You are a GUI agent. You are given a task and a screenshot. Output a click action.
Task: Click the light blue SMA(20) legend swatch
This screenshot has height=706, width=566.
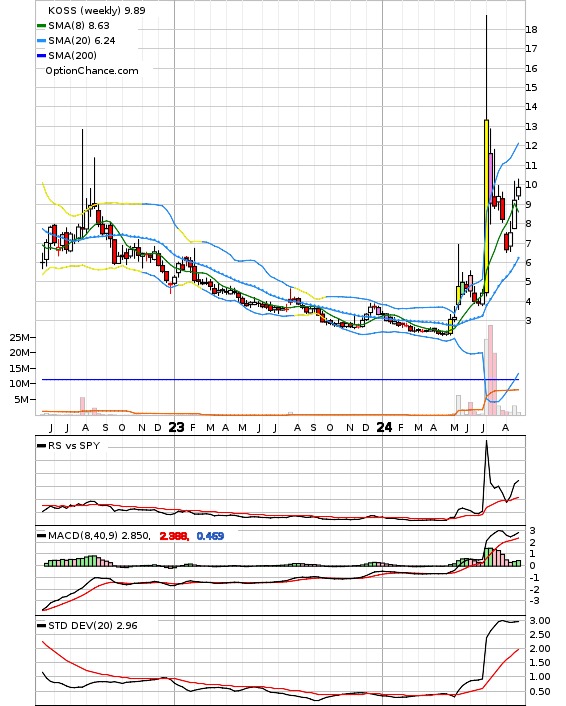41,41
